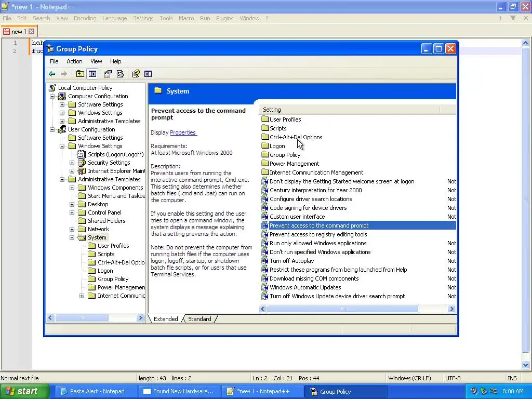Viewport: 532px width, 399px height.
Task: Switch to the Extended tab
Action: pos(166,319)
